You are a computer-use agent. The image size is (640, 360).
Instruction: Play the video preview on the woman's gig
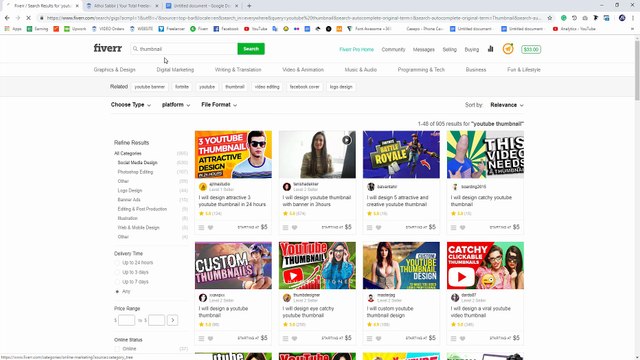pyautogui.click(x=347, y=140)
